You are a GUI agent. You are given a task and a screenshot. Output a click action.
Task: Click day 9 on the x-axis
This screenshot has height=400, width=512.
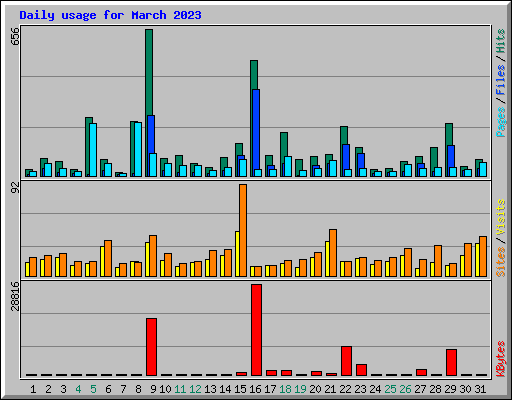[153, 389]
